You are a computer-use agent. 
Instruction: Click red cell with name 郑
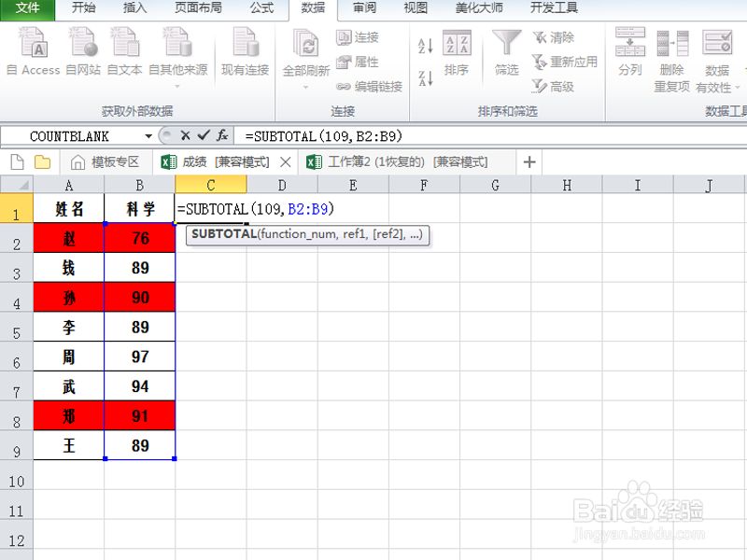coord(68,415)
